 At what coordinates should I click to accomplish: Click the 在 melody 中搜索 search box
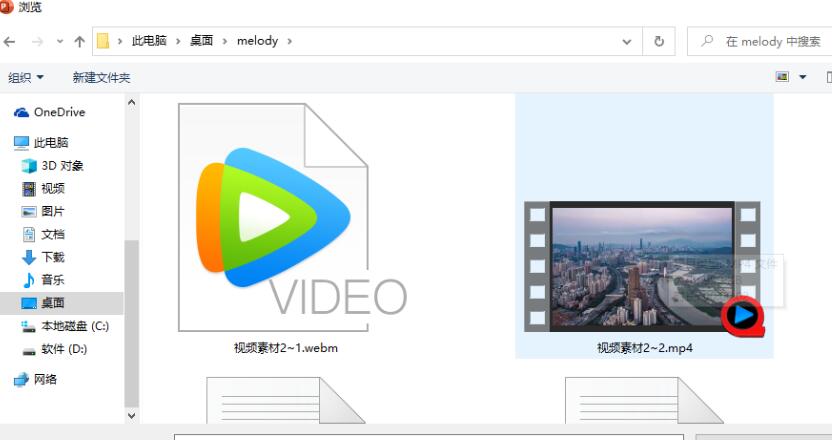click(x=759, y=41)
